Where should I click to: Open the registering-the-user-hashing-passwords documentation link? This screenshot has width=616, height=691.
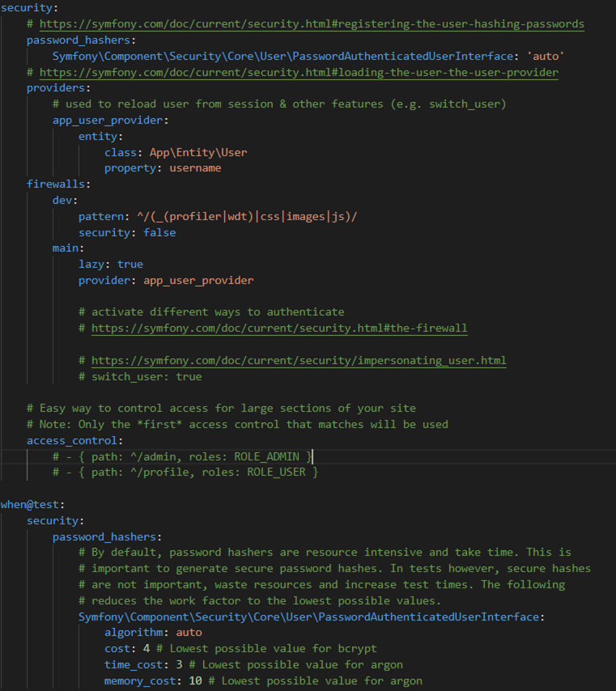click(312, 24)
